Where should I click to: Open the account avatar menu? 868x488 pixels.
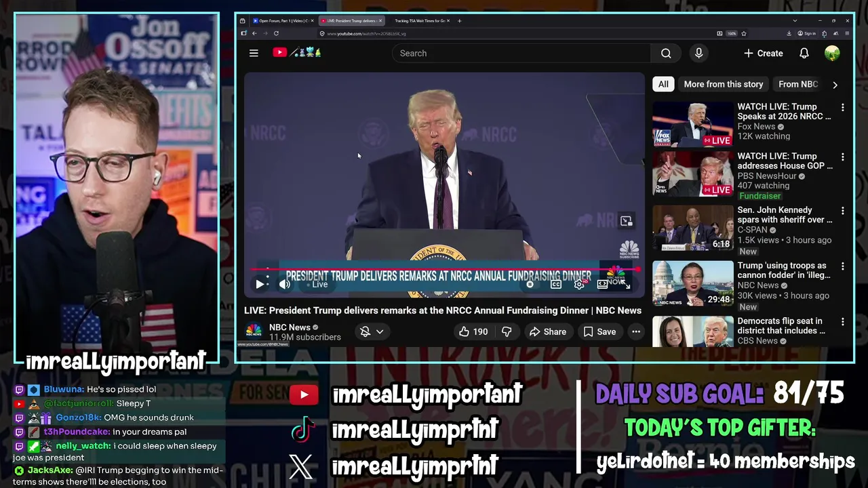coord(832,53)
